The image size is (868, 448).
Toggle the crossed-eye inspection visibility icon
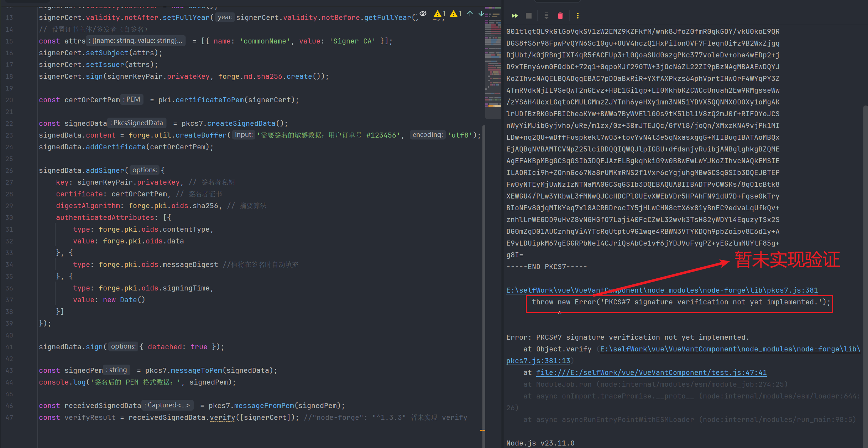point(423,14)
